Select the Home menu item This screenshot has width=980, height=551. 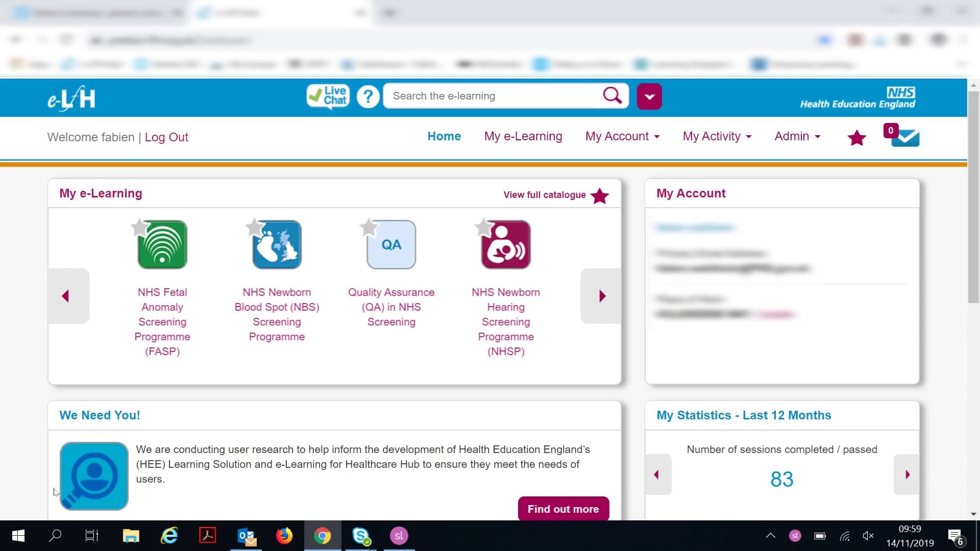click(x=444, y=136)
